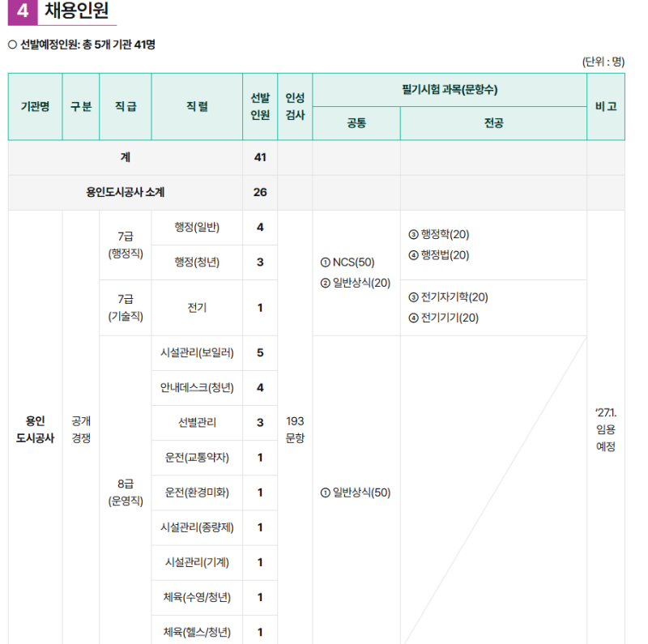
Task: Click the count 4 for 행정(일반)
Action: pos(260,228)
